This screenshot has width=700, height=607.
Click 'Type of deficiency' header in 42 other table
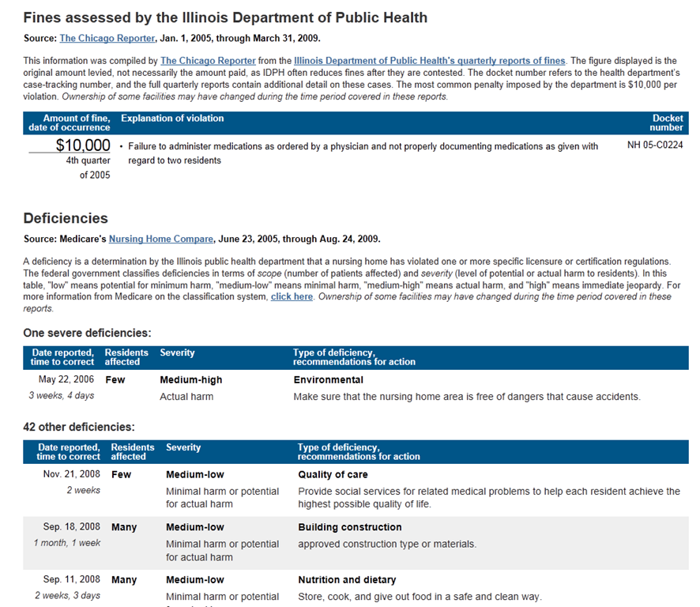[x=359, y=452]
